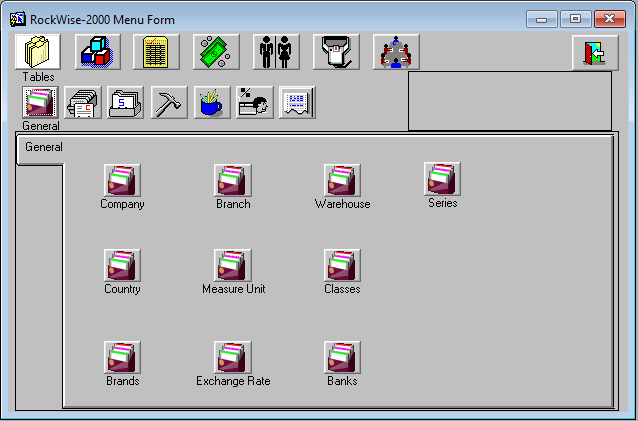Open the file box icon marked S

click(x=125, y=103)
